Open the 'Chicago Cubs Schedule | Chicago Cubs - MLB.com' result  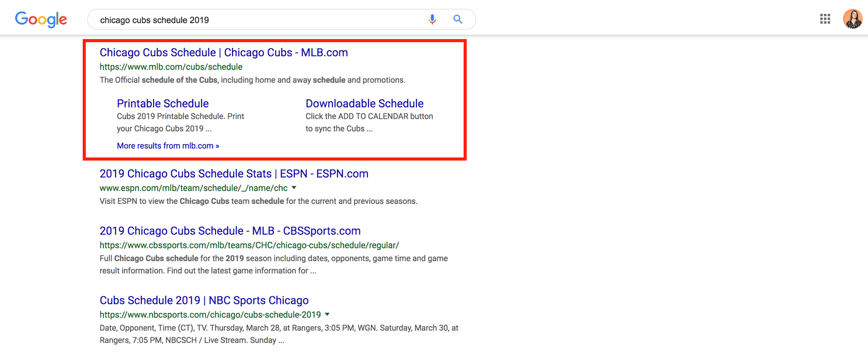(x=224, y=53)
